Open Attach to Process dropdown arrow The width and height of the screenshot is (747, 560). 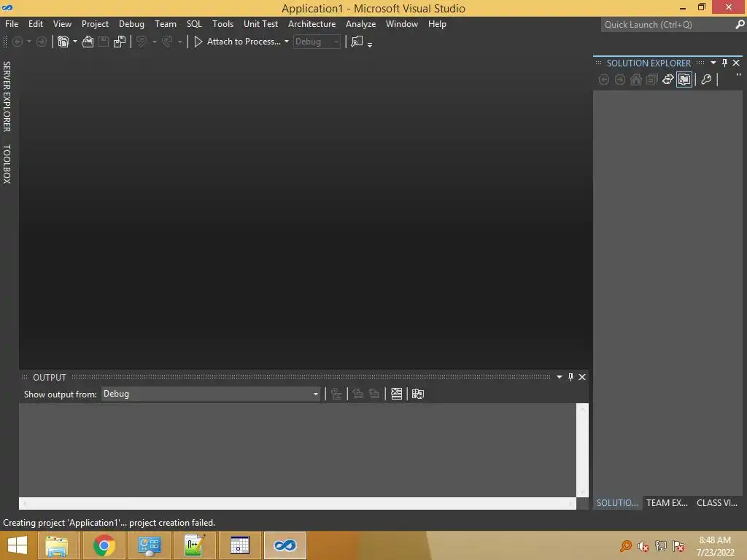tap(286, 42)
